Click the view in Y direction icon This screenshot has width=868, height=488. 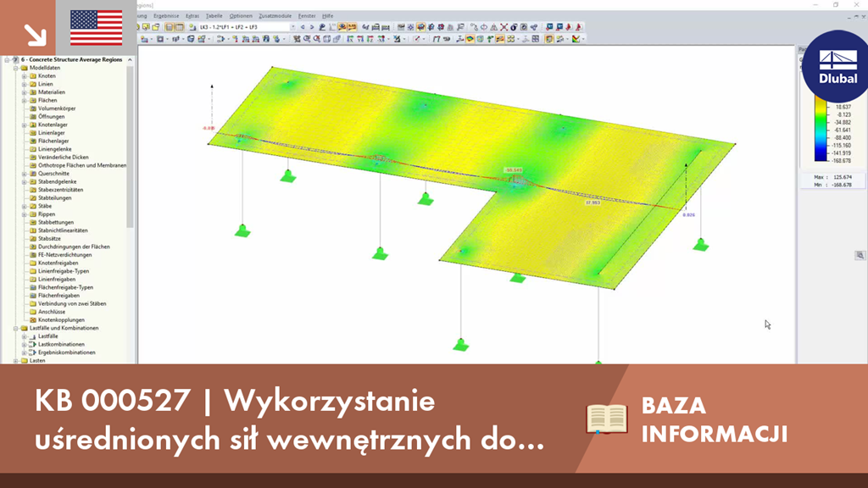(360, 39)
